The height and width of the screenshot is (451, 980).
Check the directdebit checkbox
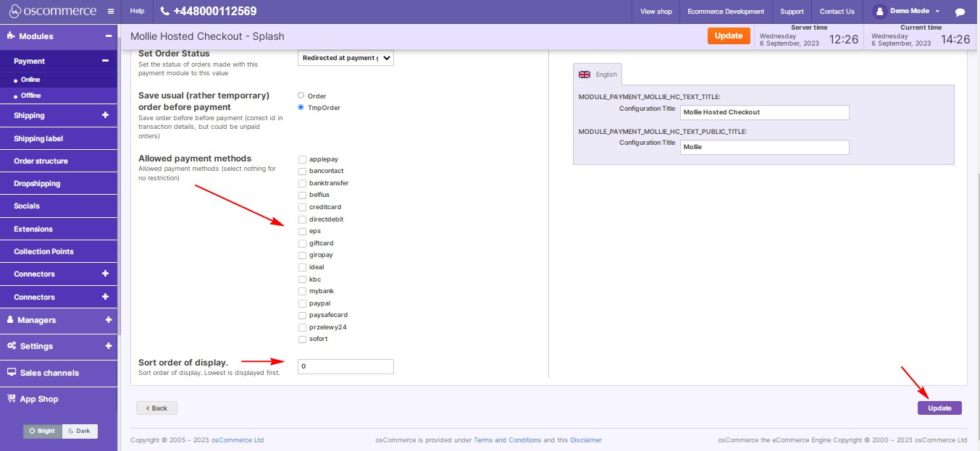(x=302, y=219)
